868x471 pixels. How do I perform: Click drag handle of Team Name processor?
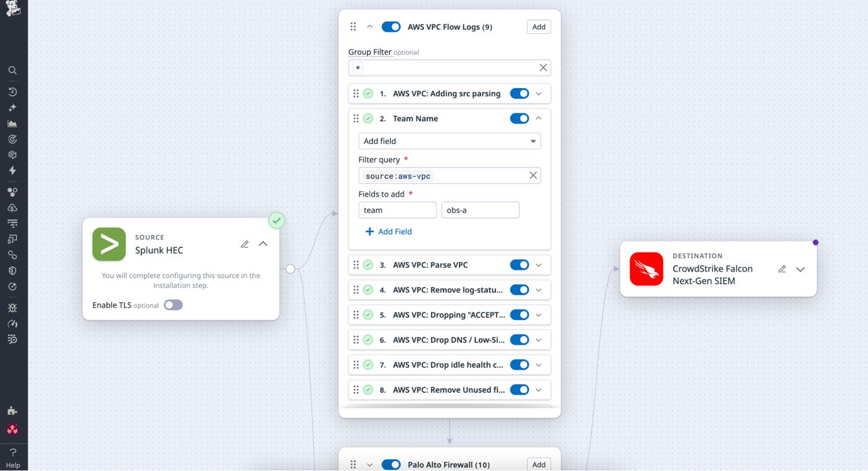(356, 119)
